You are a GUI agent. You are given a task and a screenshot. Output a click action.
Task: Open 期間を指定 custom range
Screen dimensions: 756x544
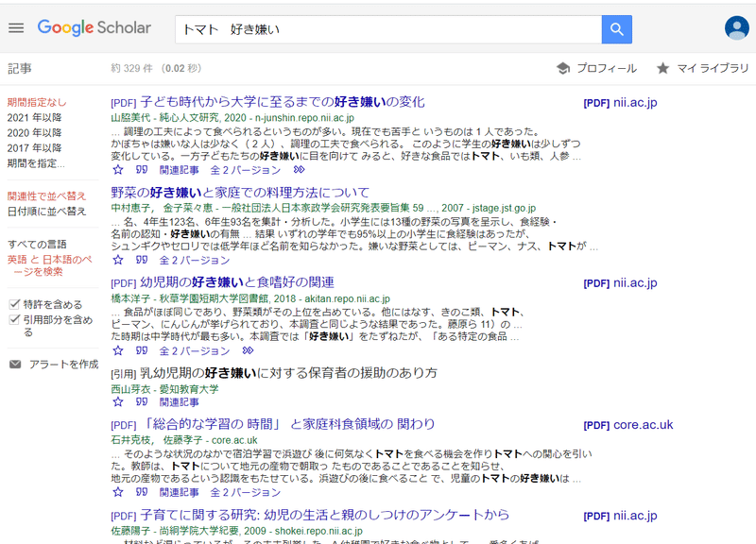(x=36, y=163)
